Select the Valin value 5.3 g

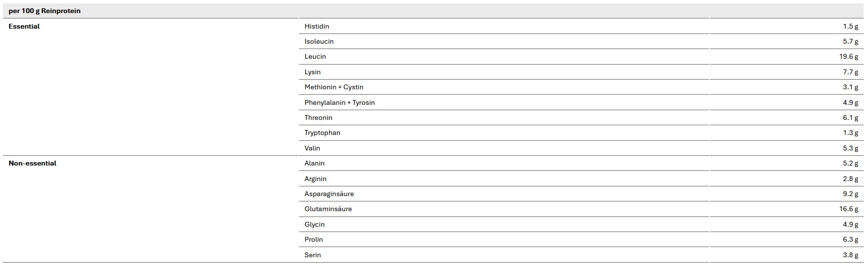point(850,148)
